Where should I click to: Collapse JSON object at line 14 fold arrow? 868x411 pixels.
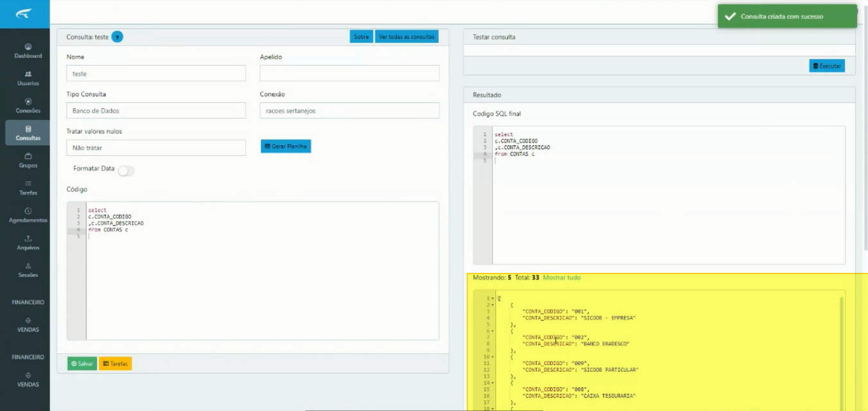click(492, 382)
